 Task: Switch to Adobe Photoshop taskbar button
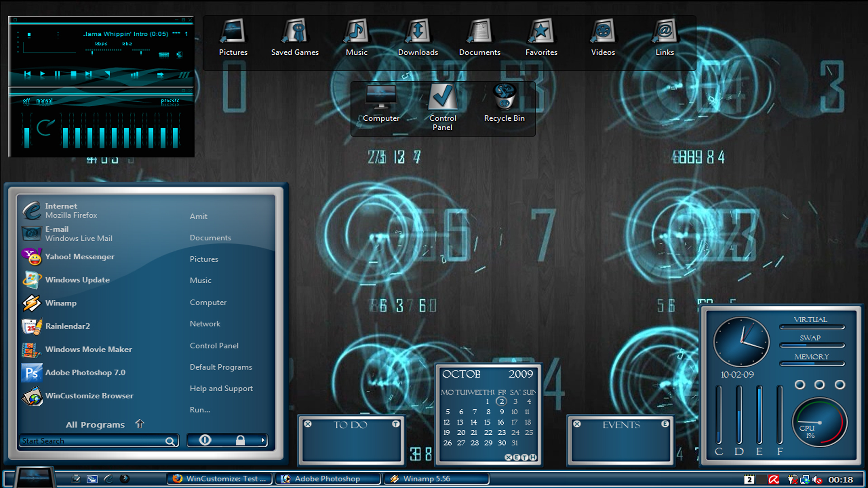(328, 479)
